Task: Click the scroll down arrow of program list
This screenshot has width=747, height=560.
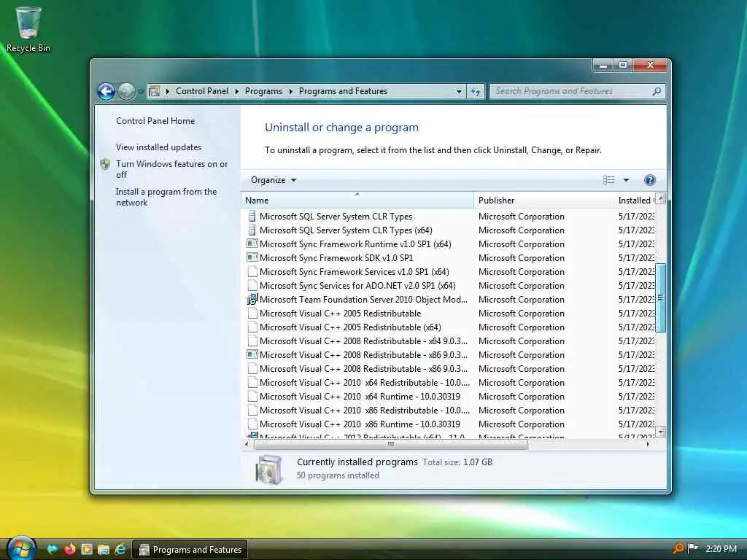Action: (660, 432)
